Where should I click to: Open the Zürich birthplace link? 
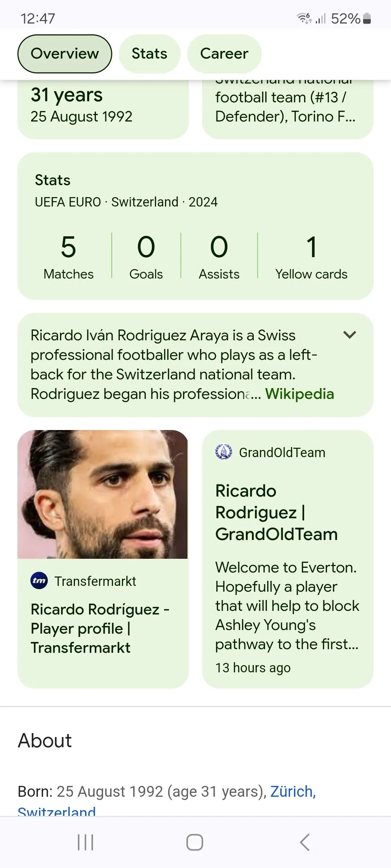tap(293, 791)
